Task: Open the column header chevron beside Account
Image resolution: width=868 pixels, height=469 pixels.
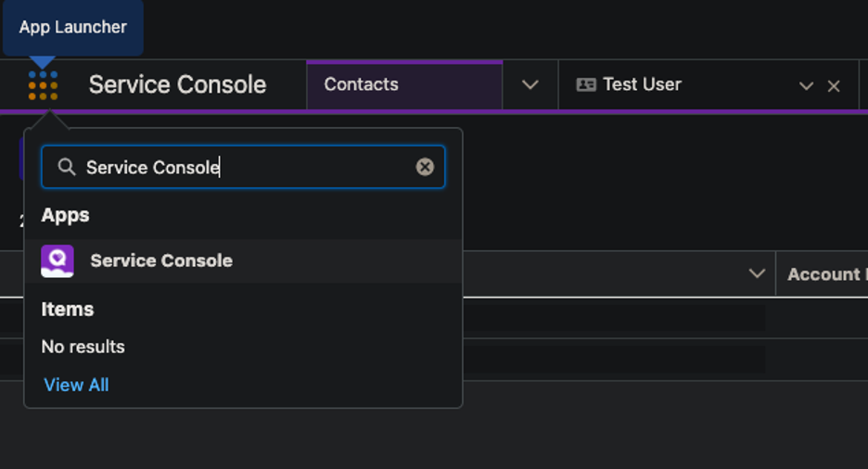Action: click(x=757, y=273)
